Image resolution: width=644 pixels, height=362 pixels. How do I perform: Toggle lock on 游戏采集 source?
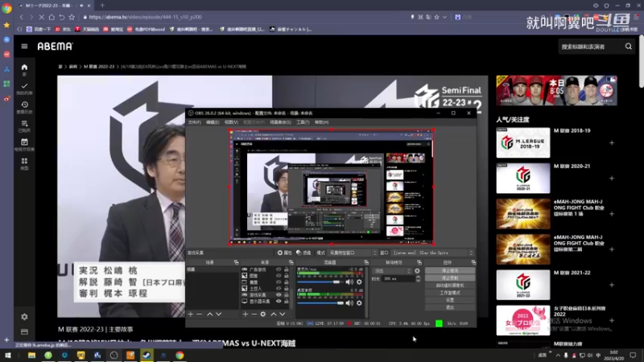click(x=287, y=294)
